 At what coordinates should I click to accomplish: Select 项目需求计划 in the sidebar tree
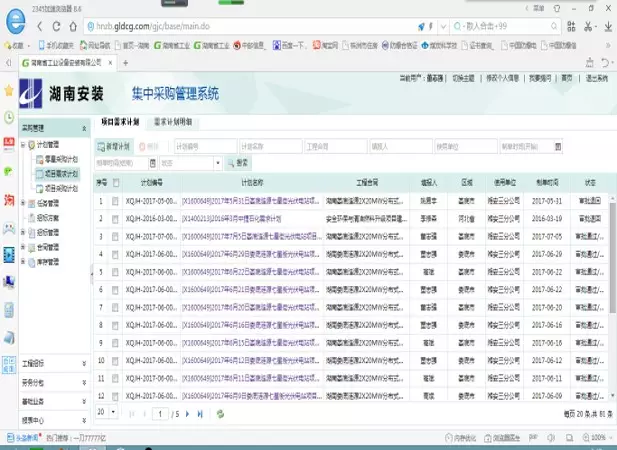(60, 172)
